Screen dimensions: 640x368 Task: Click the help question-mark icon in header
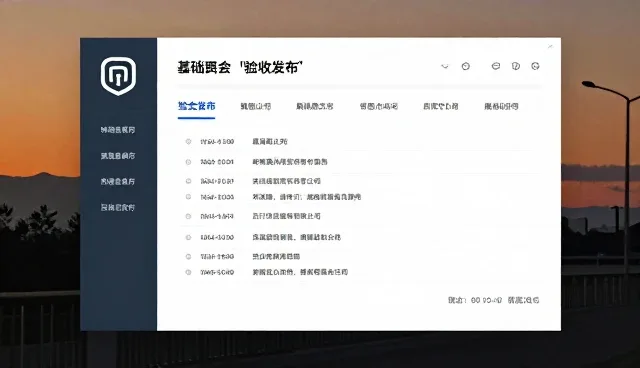click(x=516, y=66)
